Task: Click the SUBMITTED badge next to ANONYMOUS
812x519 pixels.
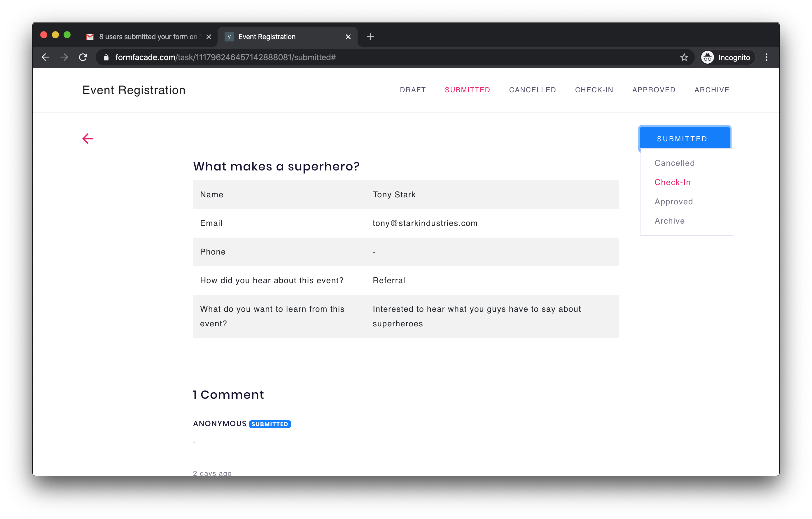Action: [x=269, y=424]
